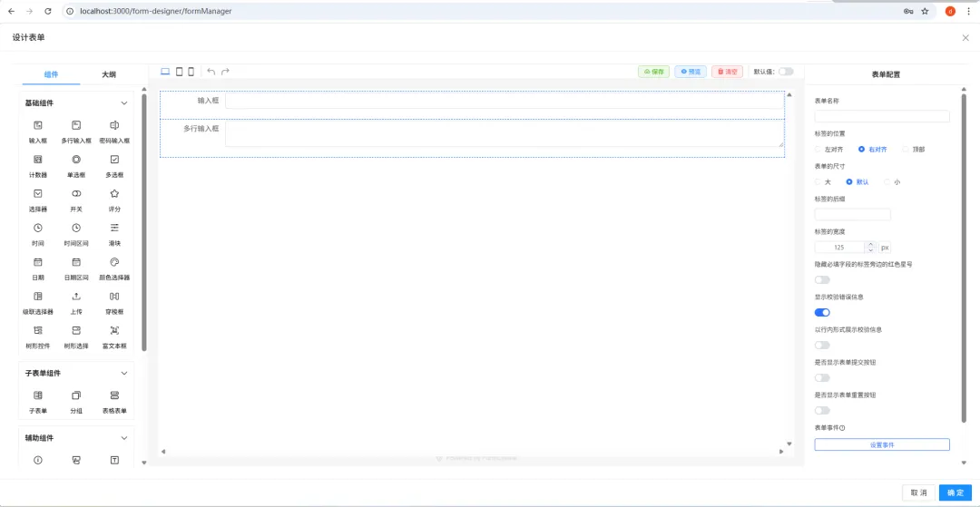Switch canvas to tablet preview device
The image size is (980, 507).
click(180, 72)
